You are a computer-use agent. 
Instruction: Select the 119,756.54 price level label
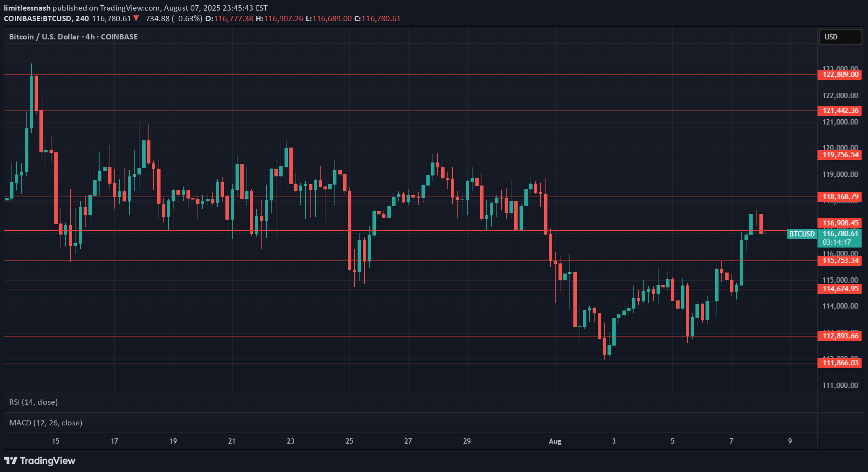[840, 155]
